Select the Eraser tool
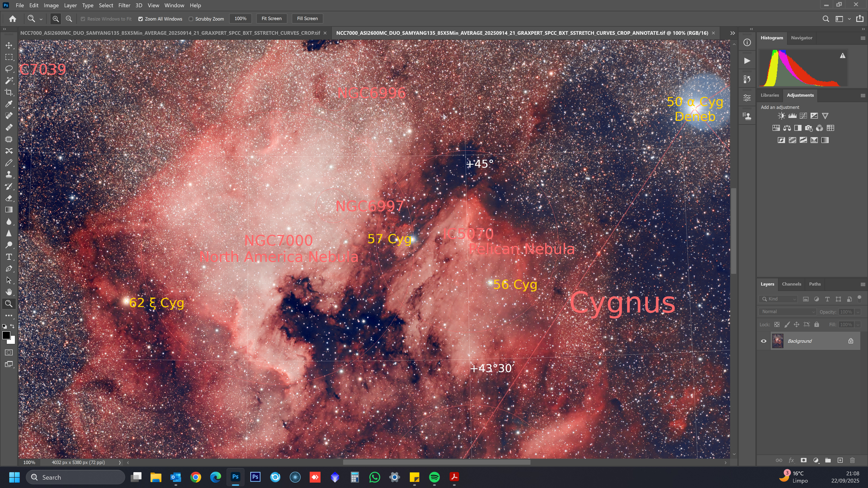The width and height of the screenshot is (868, 488). coord(9,198)
